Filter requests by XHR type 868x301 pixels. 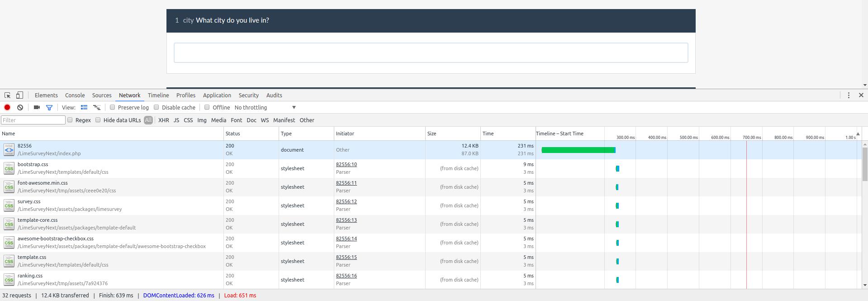pyautogui.click(x=163, y=120)
